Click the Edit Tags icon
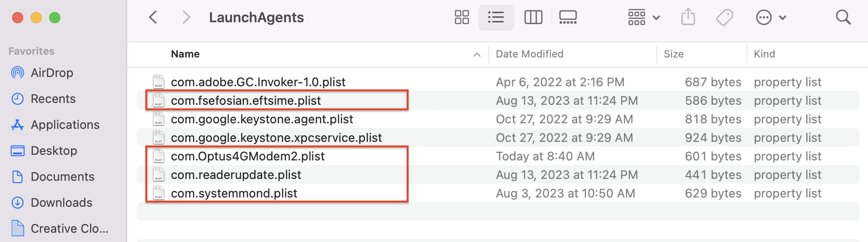The image size is (868, 242). point(724,18)
